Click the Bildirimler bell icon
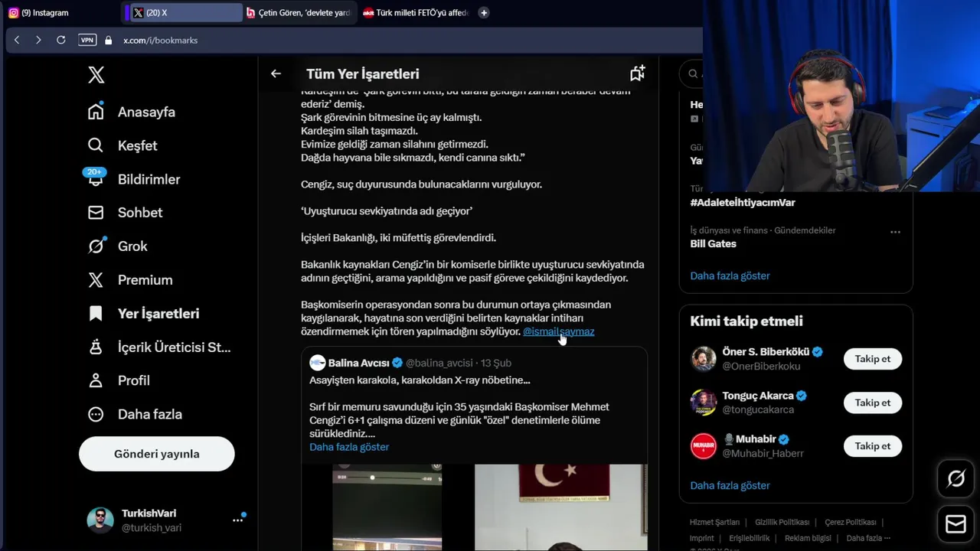This screenshot has width=980, height=551. 96,181
